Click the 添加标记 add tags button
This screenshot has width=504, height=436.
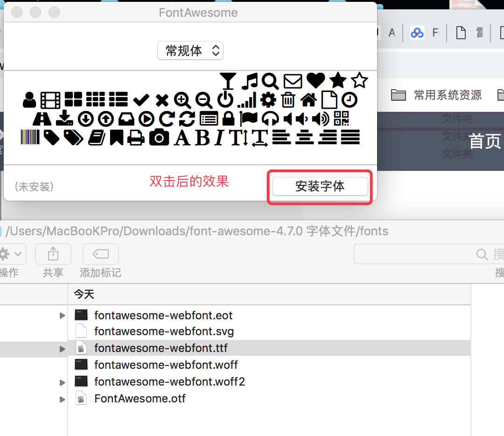click(x=101, y=254)
